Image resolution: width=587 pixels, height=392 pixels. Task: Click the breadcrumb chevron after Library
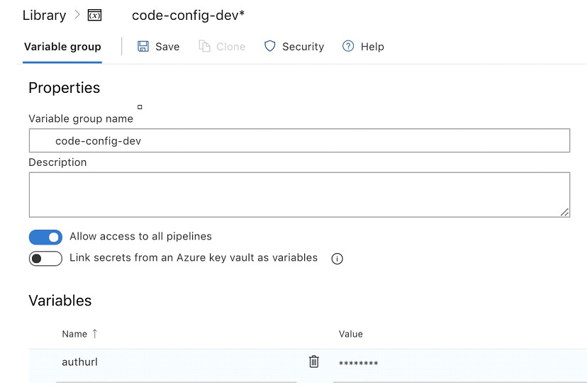(x=77, y=15)
